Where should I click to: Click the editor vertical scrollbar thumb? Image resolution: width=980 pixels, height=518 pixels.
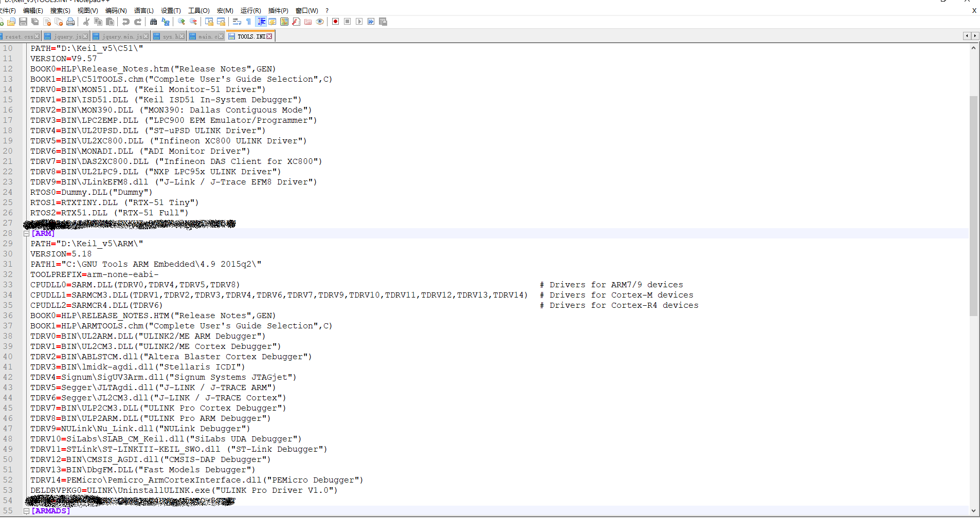[973, 206]
